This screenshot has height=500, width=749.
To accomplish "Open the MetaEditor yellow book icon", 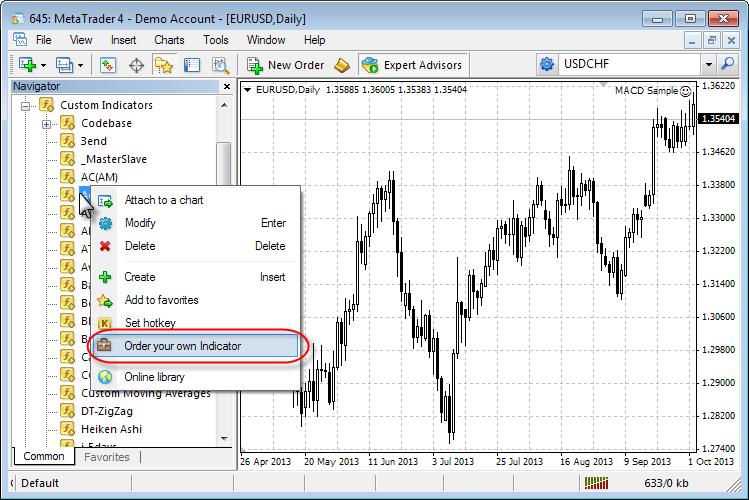I will [x=342, y=65].
